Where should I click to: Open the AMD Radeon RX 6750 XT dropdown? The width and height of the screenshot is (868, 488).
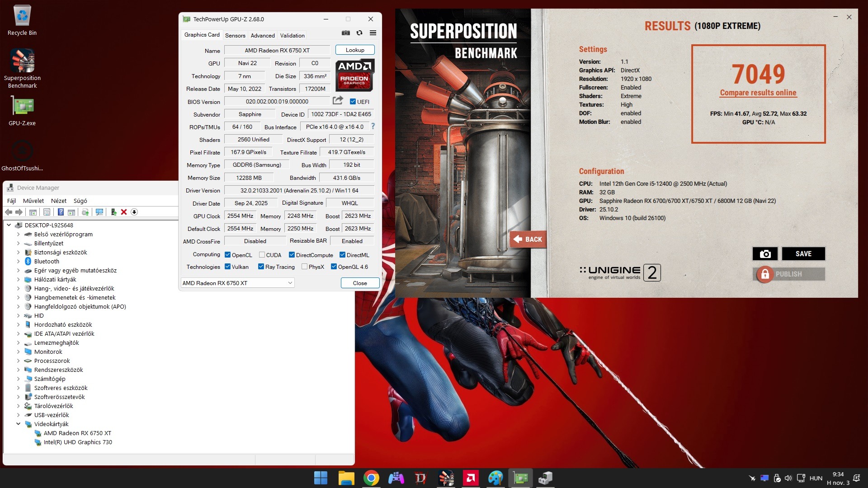tap(237, 283)
